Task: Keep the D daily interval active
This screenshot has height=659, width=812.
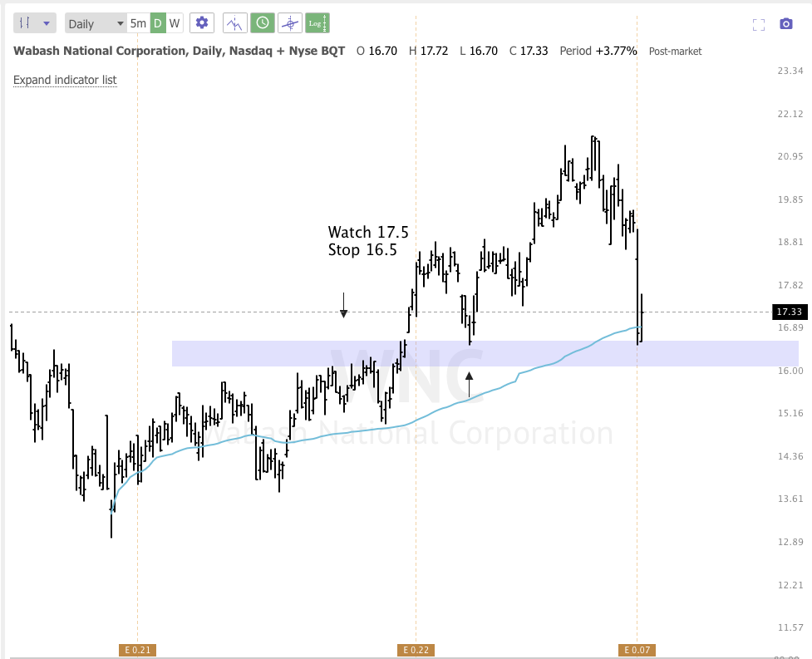Action: click(156, 22)
